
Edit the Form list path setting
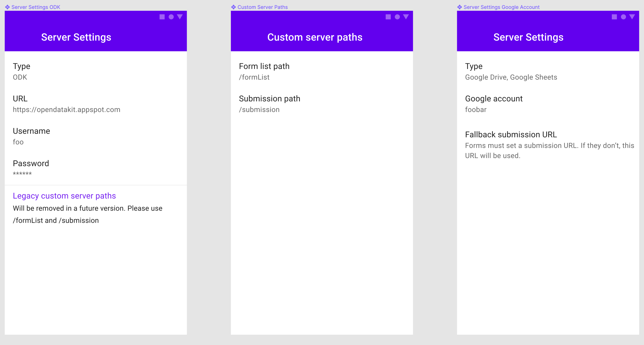coord(264,71)
